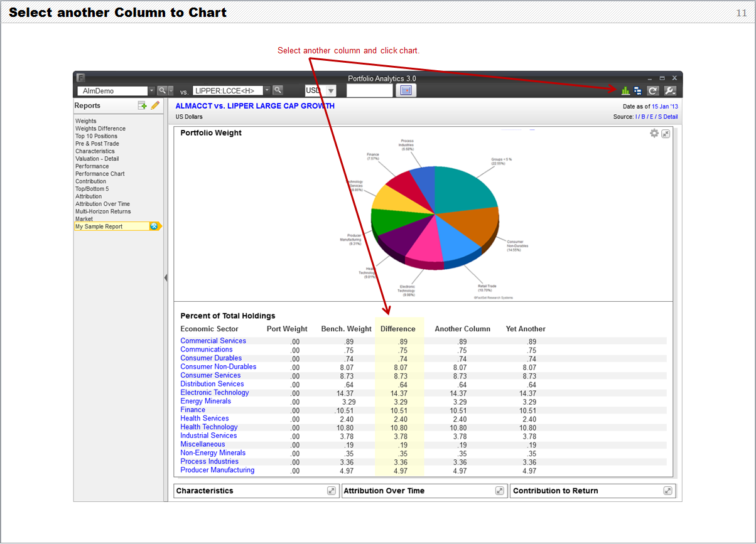Select the Bench. Weight column header

coord(347,329)
